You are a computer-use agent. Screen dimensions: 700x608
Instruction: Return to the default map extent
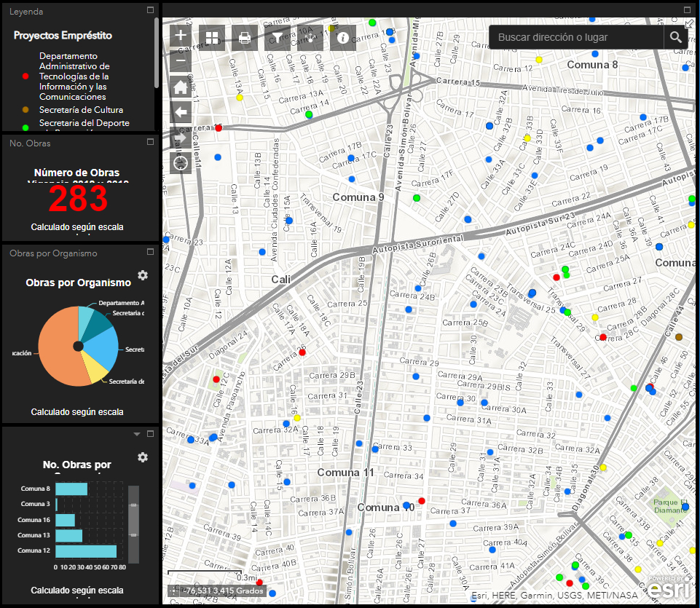tap(180, 87)
